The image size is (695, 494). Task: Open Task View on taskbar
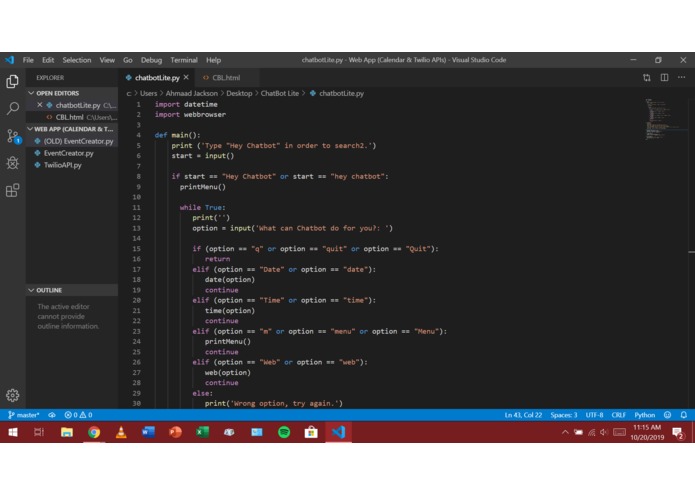pos(39,432)
